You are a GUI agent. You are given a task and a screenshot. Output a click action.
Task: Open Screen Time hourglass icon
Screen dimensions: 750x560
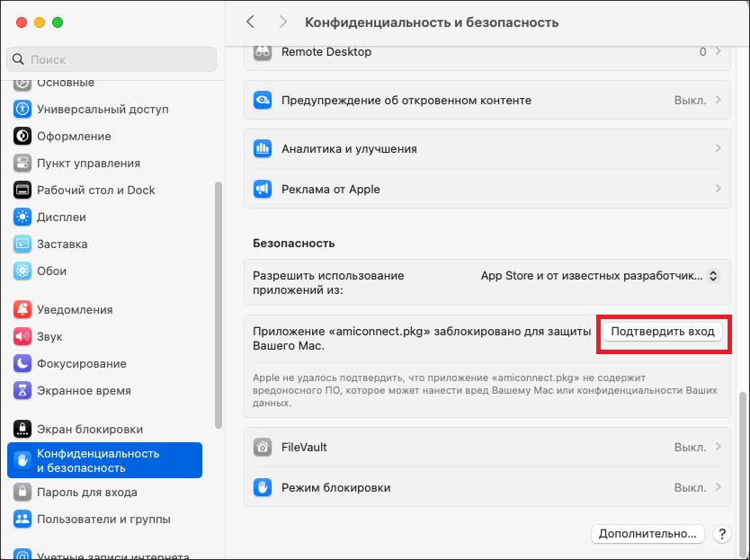[x=22, y=391]
